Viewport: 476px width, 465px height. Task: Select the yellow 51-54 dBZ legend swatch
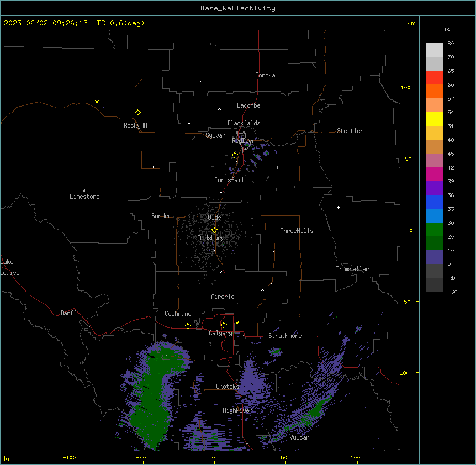434,119
